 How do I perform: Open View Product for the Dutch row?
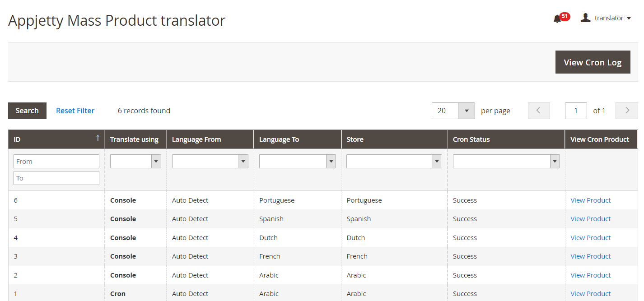click(x=590, y=238)
